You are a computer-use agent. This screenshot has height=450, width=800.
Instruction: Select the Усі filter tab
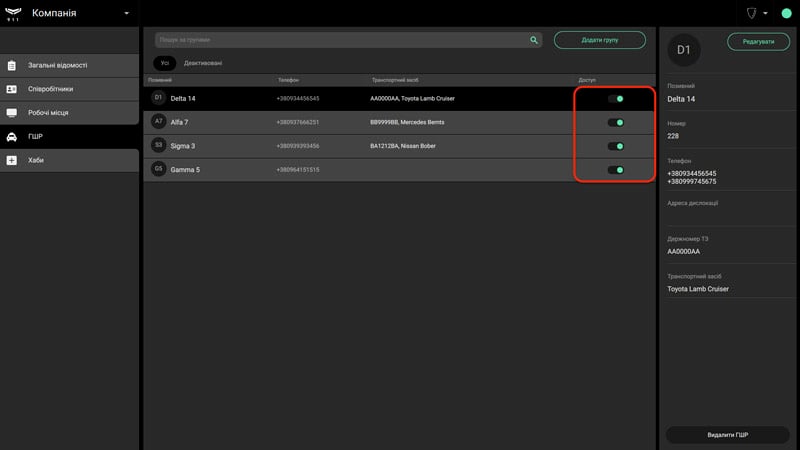[x=164, y=63]
